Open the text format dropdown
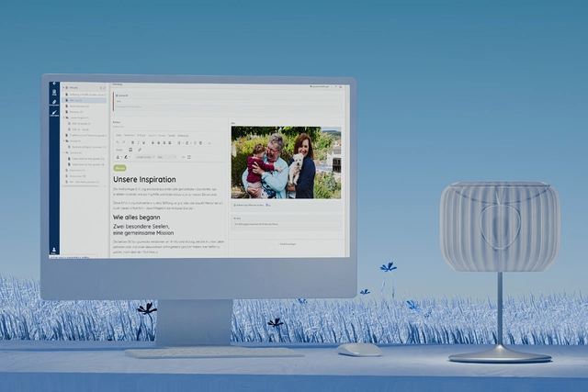Image resolution: width=588 pixels, height=392 pixels. (145, 157)
